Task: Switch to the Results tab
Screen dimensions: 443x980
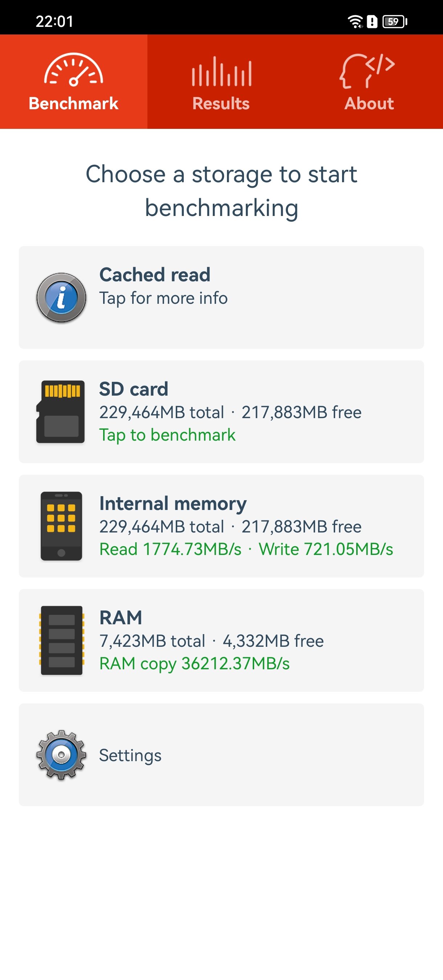Action: coord(221,103)
